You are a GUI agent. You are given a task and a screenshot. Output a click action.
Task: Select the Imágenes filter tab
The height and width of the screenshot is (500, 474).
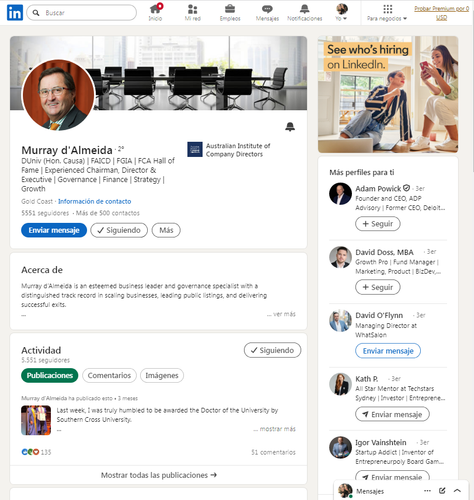[x=162, y=375]
